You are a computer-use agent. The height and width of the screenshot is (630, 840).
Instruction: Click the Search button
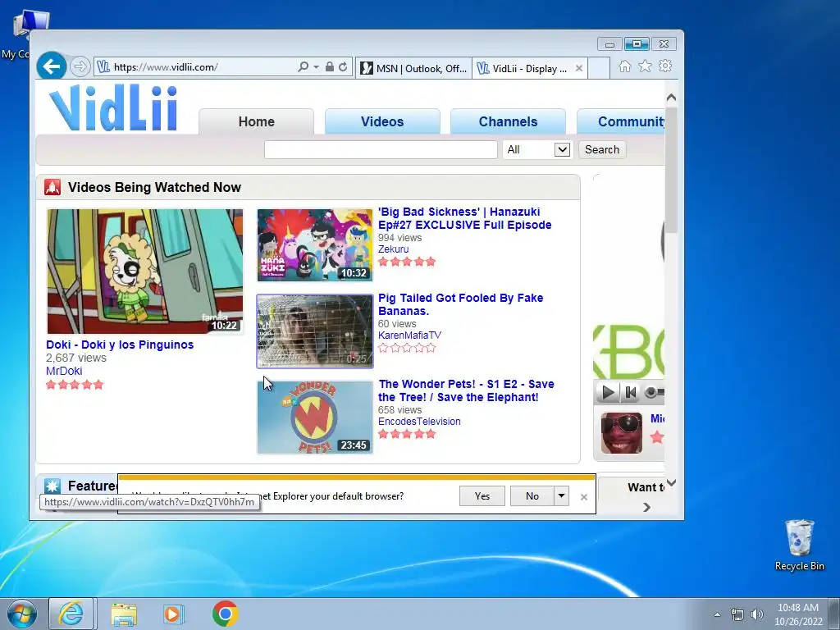[x=601, y=149]
